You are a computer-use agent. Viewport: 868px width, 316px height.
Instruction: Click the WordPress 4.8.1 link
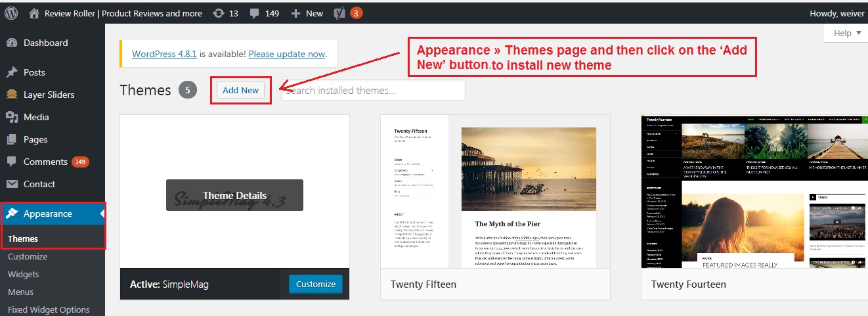click(x=164, y=54)
